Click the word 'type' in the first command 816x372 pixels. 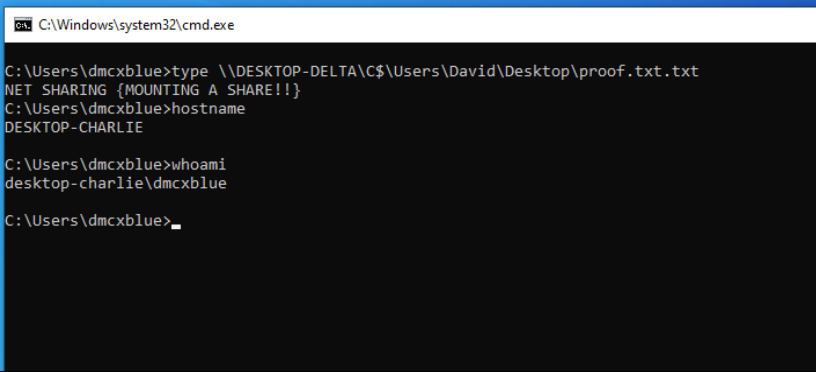click(190, 72)
